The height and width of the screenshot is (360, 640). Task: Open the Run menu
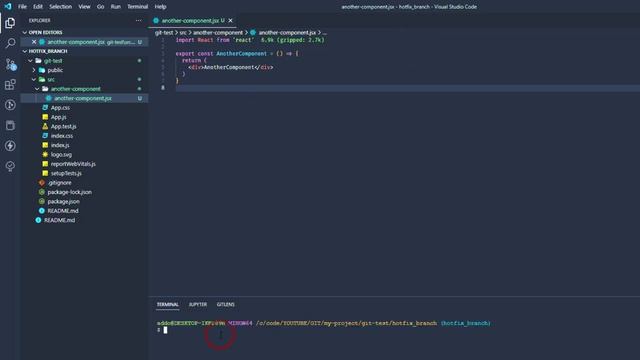point(116,7)
